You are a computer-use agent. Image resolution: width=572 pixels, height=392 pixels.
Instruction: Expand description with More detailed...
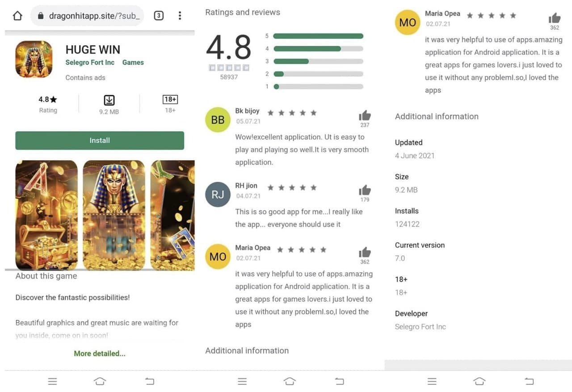pos(100,353)
